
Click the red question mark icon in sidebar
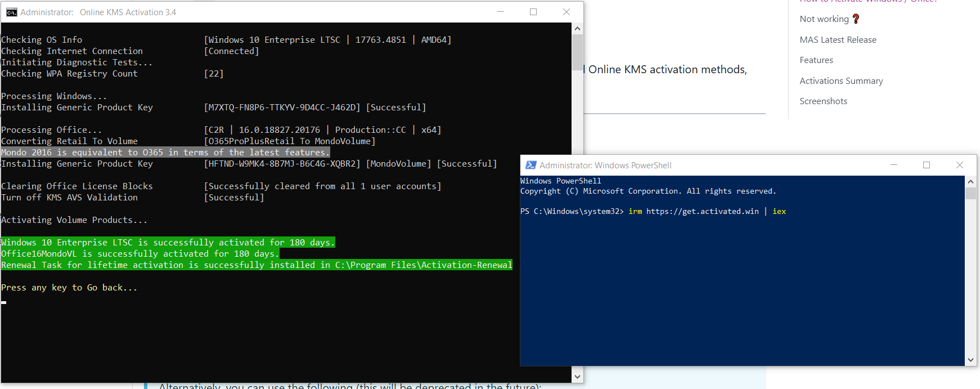[x=856, y=19]
